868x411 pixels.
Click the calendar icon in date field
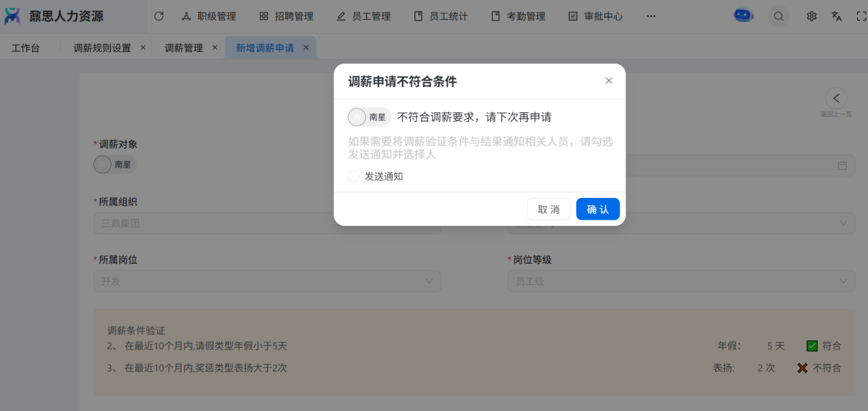tap(842, 166)
